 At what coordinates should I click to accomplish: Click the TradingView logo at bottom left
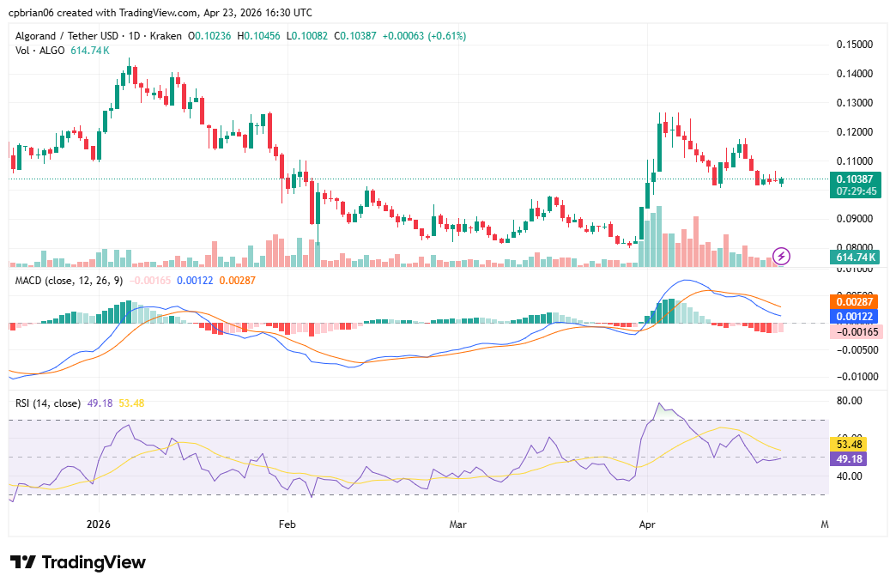pos(76,562)
